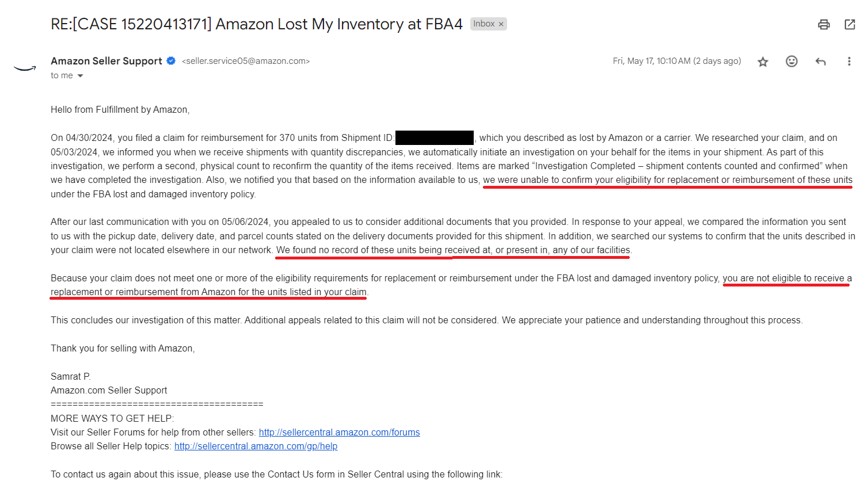Open the sellercentral.amazon.com/gp/help link

click(x=256, y=446)
